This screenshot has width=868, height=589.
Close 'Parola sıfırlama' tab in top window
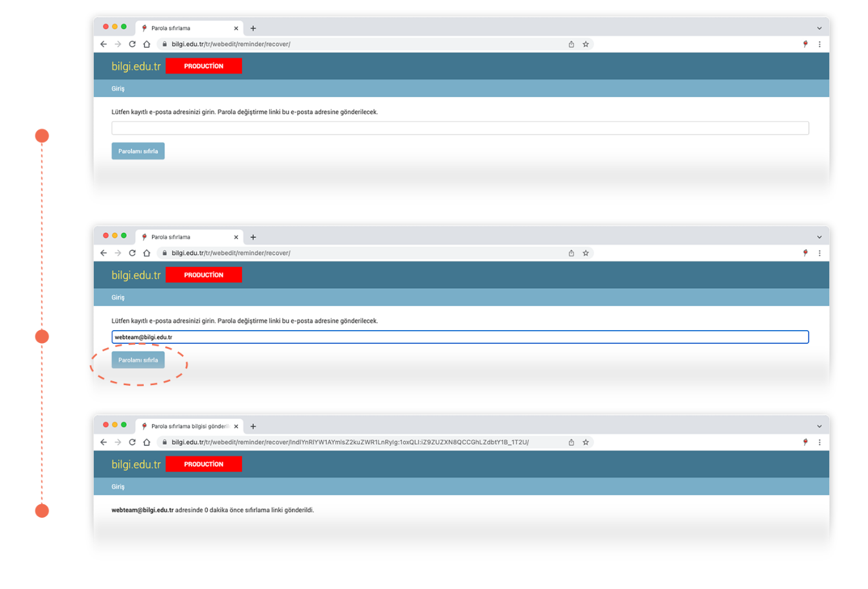[x=236, y=28]
